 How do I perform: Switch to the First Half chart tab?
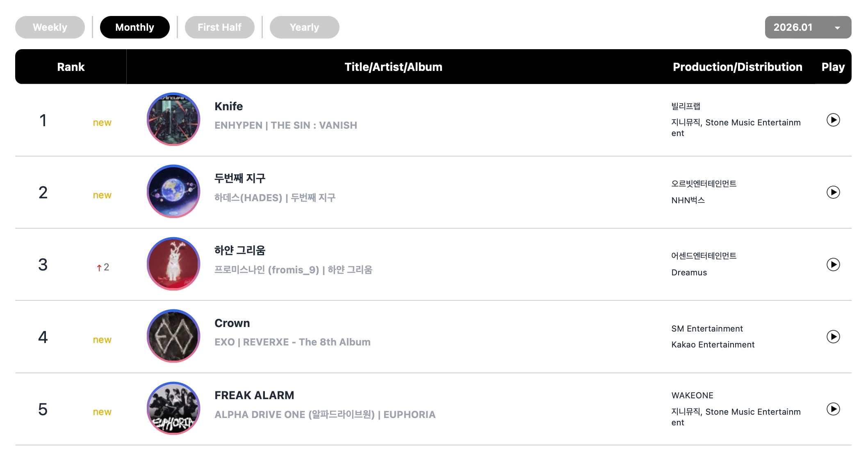[x=219, y=27]
